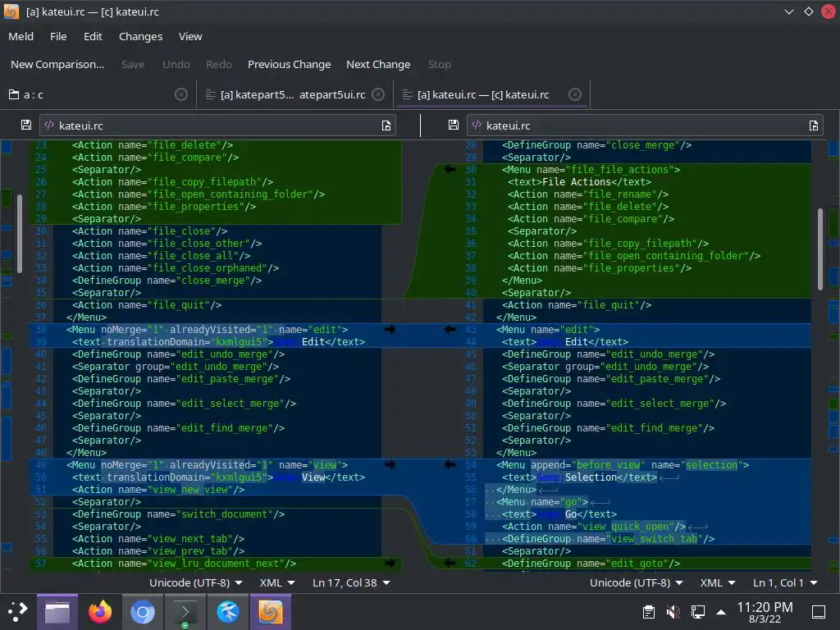Open the Meld menu
The width and height of the screenshot is (840, 630).
pos(21,36)
